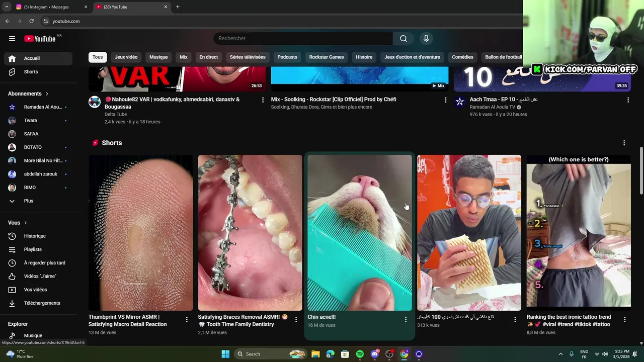Screen dimensions: 644x362
Task: Play the Satisfying Braces Removal short thumbnail
Action: pos(250,233)
